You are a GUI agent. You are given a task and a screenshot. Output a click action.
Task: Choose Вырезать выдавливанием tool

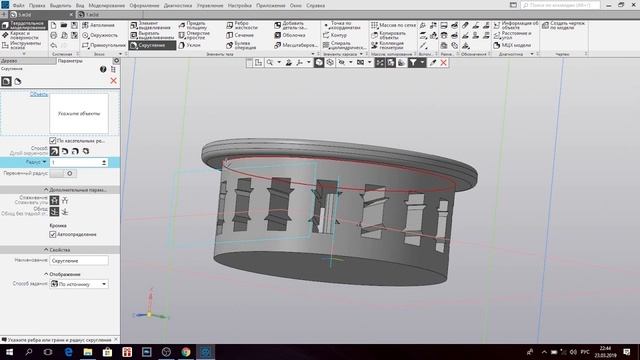tap(152, 35)
